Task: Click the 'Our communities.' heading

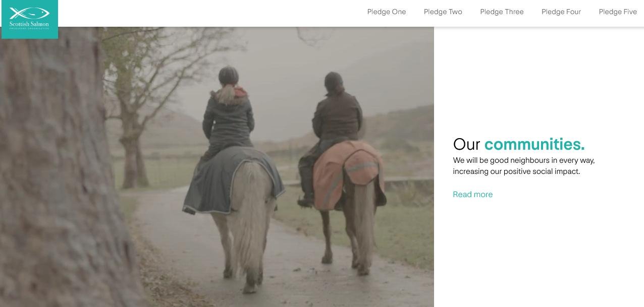Action: (519, 144)
